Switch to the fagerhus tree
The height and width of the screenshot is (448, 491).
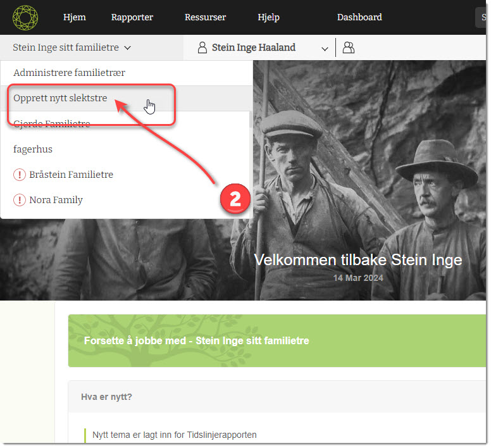pos(33,149)
